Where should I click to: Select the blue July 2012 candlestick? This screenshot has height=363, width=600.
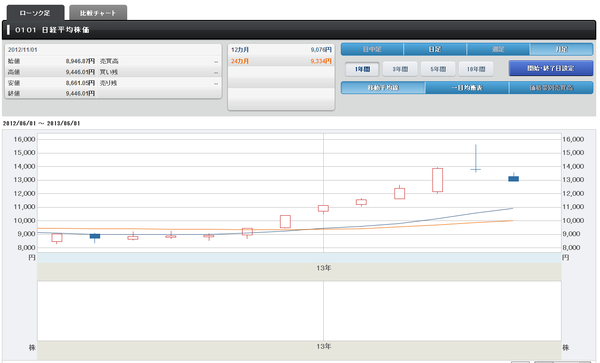pyautogui.click(x=95, y=236)
